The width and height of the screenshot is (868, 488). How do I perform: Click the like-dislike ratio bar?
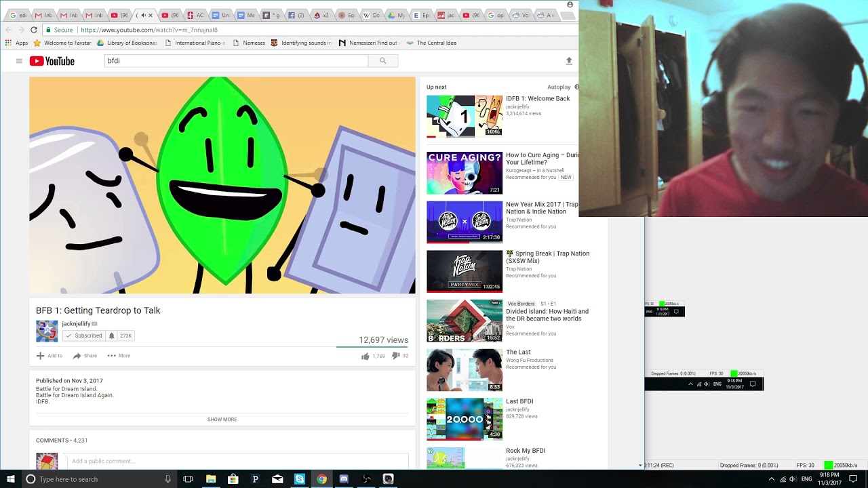372,346
